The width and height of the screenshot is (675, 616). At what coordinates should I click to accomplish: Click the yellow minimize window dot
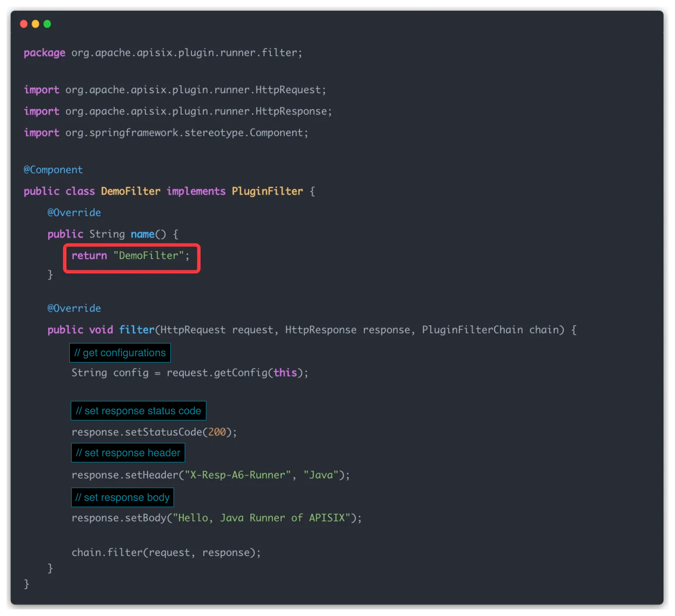(x=35, y=24)
